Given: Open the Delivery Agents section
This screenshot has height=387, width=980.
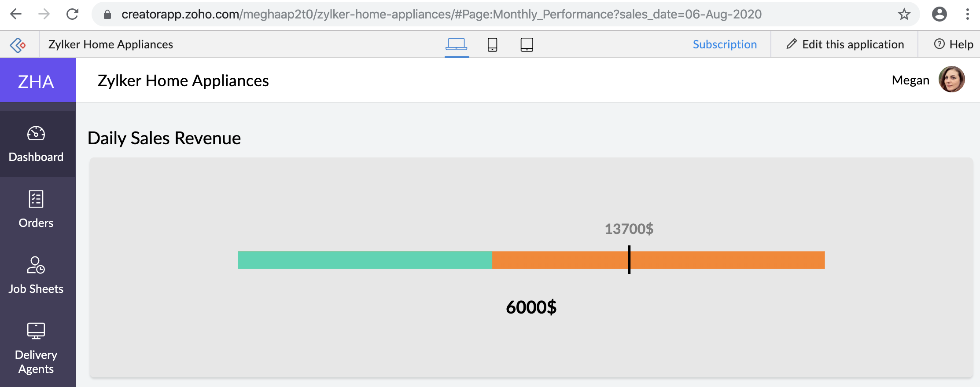Looking at the screenshot, I should tap(37, 348).
